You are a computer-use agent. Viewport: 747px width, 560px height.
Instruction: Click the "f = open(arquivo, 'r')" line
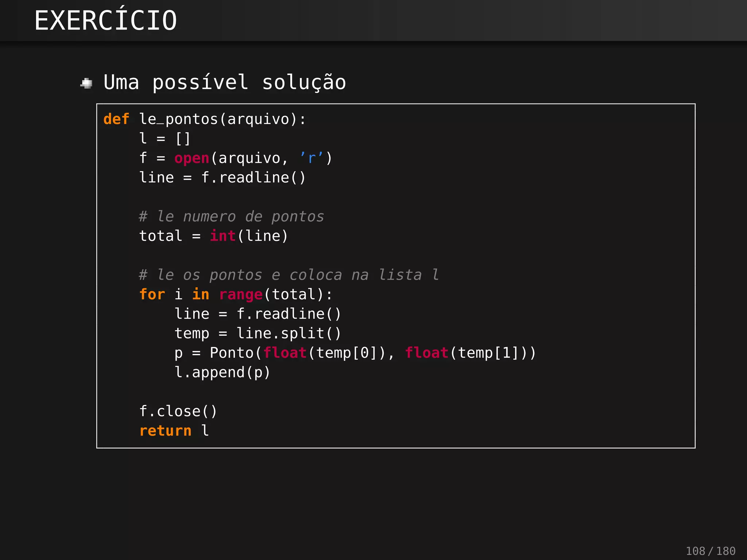236,158
